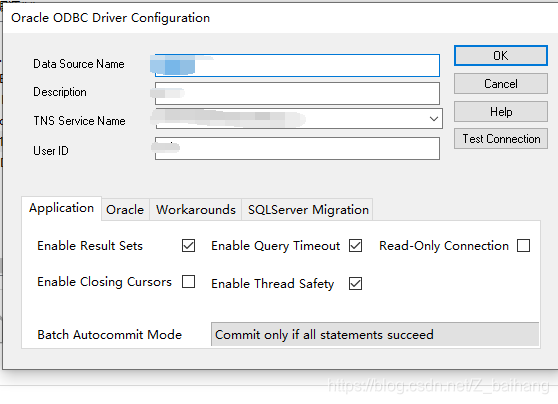Open Help for the ODBC driver

pyautogui.click(x=500, y=112)
